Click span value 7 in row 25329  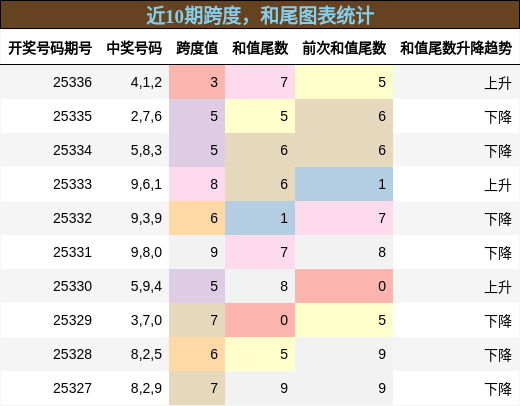pos(197,320)
